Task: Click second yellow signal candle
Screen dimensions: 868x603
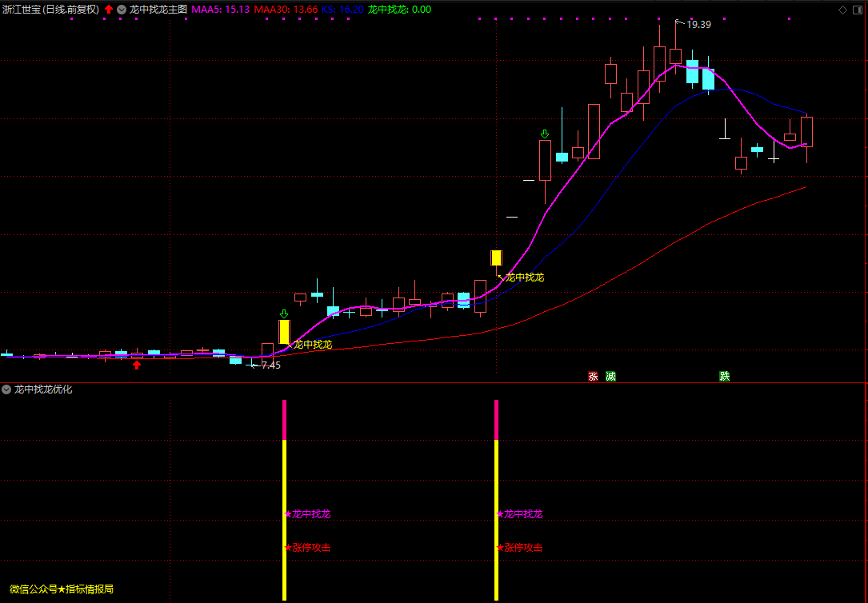Action: 496,258
